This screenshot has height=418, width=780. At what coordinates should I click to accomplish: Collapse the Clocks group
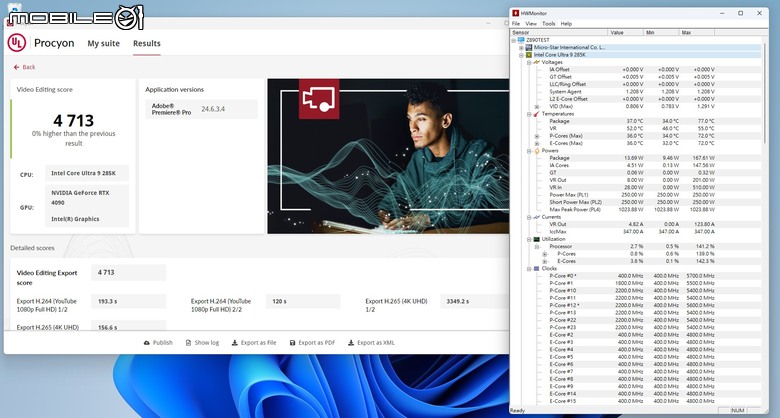(529, 269)
